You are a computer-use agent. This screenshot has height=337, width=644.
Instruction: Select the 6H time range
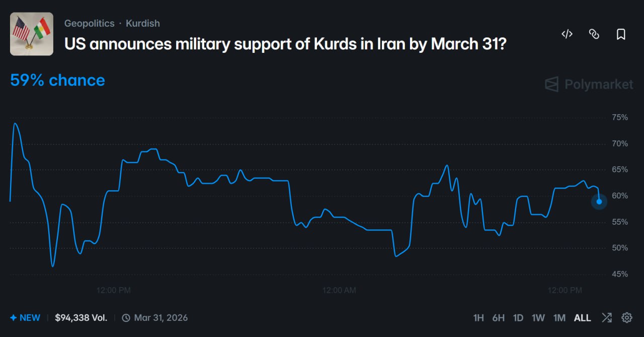pyautogui.click(x=498, y=318)
